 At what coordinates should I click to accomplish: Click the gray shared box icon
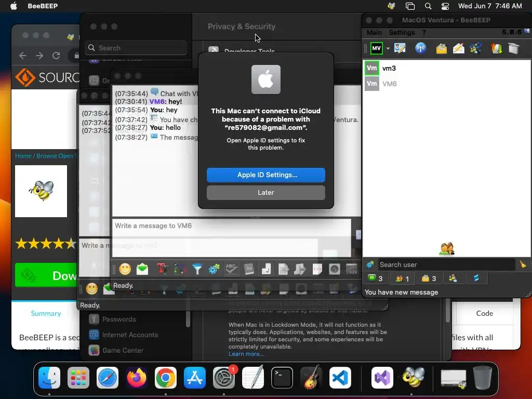point(514,48)
